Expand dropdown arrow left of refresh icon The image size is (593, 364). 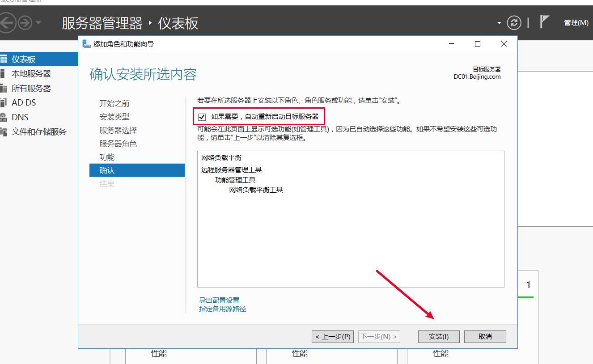pyautogui.click(x=499, y=23)
